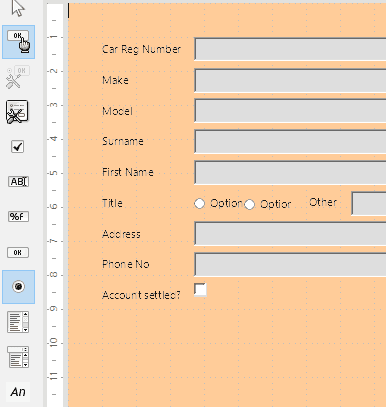This screenshot has width=386, height=407.
Task: Select the Check Box control tool
Action: 18,147
